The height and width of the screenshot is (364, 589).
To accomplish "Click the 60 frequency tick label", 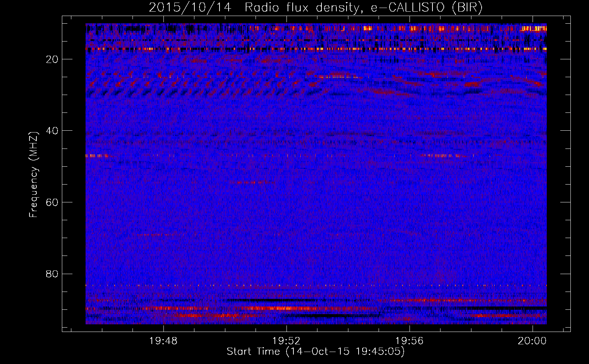I will click(x=52, y=202).
